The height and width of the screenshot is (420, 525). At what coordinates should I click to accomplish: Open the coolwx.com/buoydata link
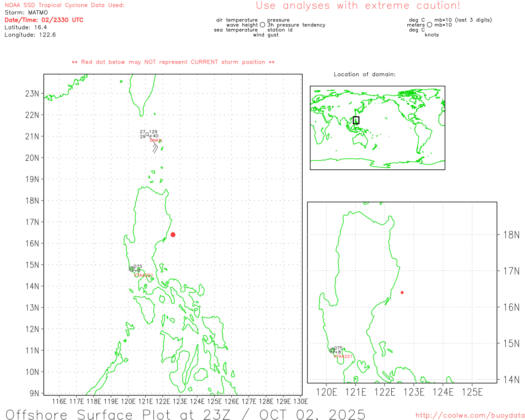pos(470,415)
